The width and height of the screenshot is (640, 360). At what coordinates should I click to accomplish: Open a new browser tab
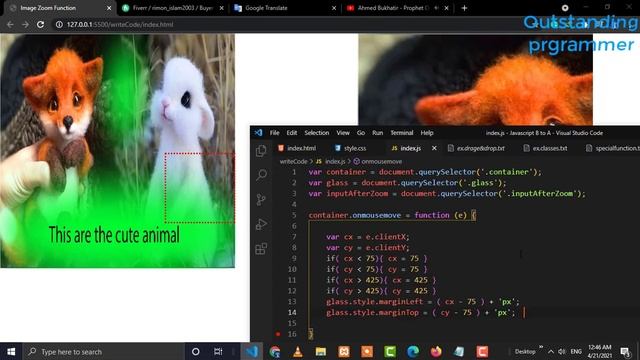(x=464, y=8)
